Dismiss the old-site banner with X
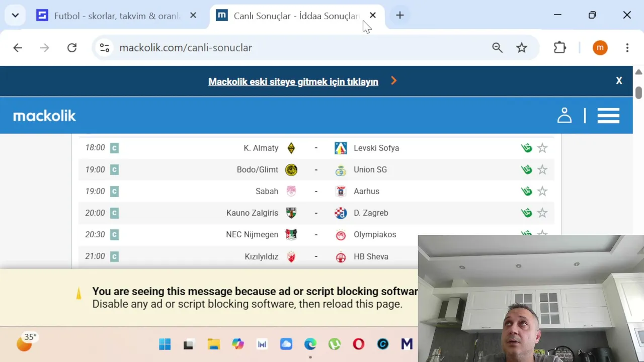This screenshot has width=644, height=362. click(x=619, y=80)
